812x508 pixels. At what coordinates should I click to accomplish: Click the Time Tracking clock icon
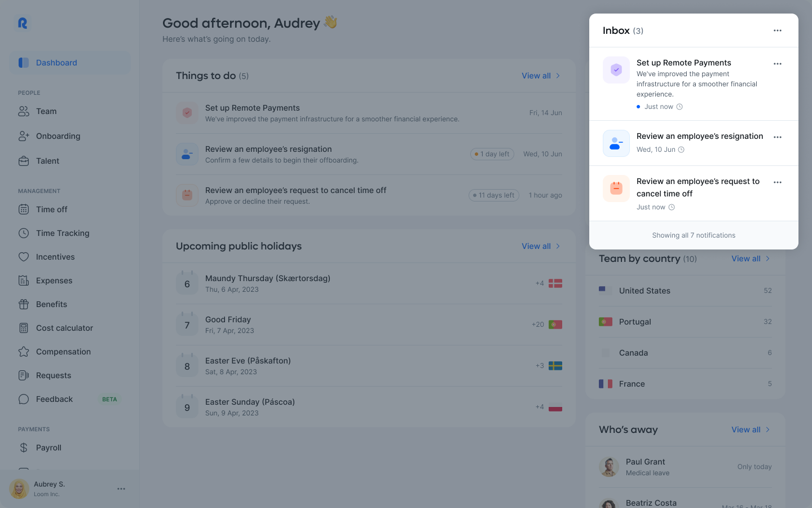point(24,233)
